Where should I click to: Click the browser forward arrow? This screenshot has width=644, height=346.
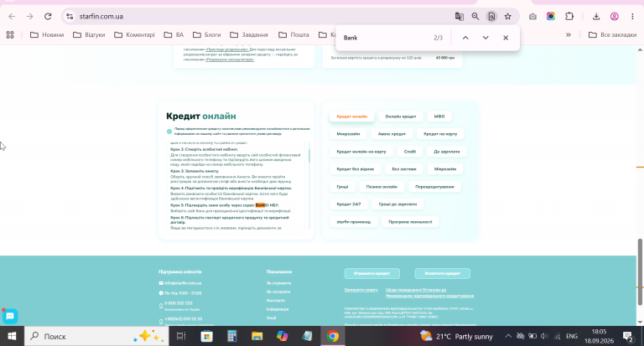point(29,17)
